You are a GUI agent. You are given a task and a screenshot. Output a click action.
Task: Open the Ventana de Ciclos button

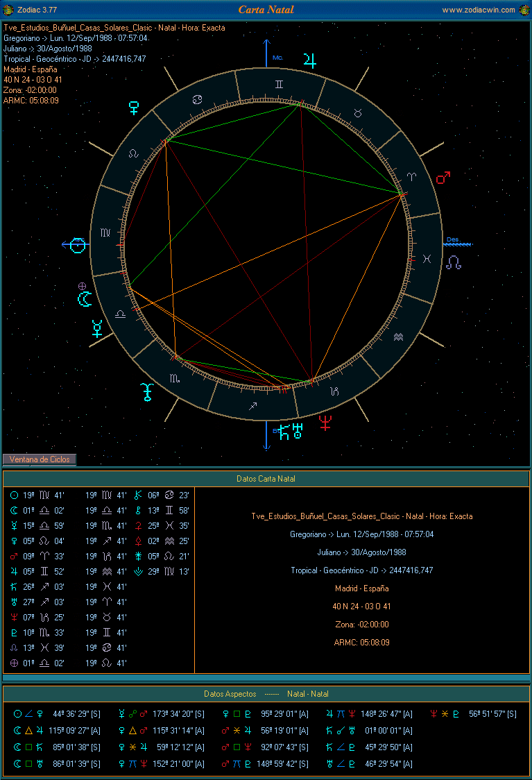tap(40, 459)
